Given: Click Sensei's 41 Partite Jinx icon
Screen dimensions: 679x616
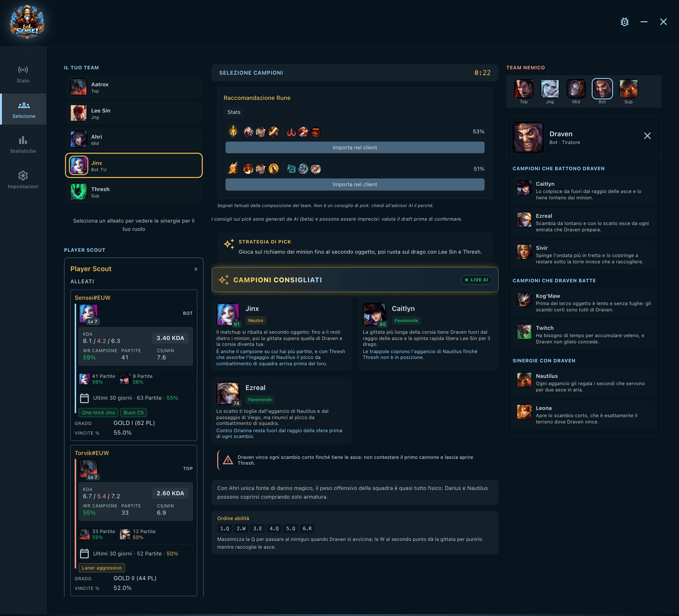Looking at the screenshot, I should coord(85,379).
